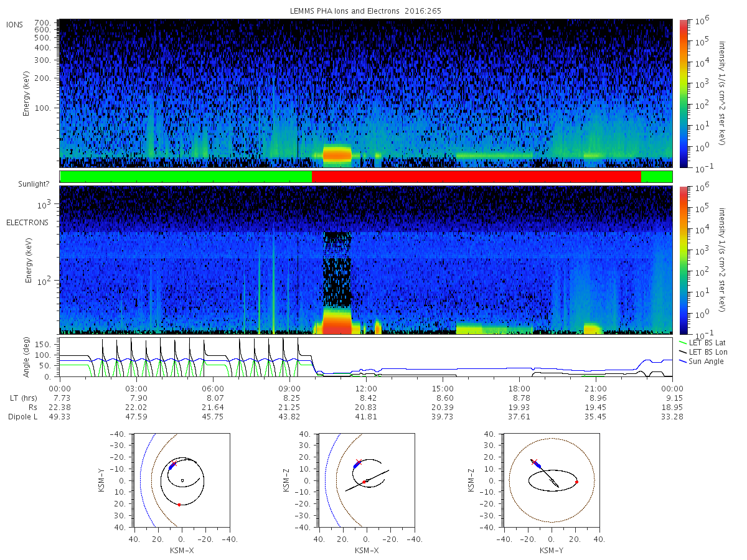The height and width of the screenshot is (560, 747).
Task: Click the horizontal 'KSM-Y' axis label of the third orbit plot
Action: click(552, 551)
